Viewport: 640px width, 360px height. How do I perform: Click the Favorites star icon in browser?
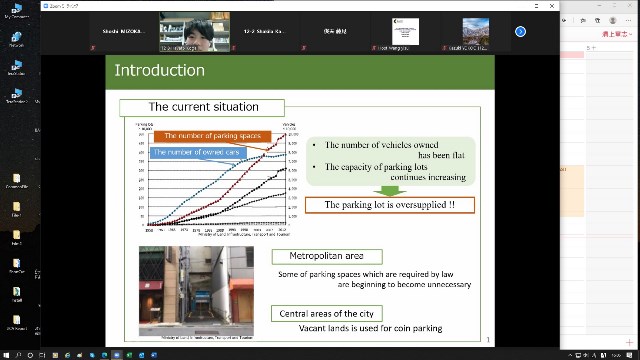coord(583,20)
